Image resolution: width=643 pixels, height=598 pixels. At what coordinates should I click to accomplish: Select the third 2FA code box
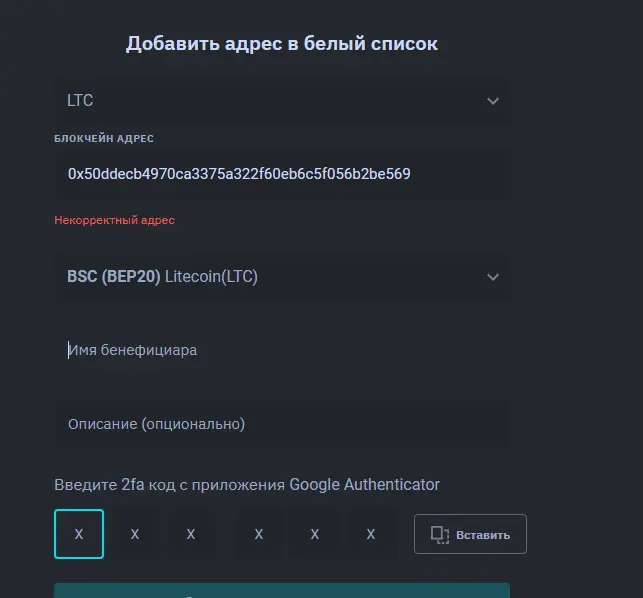pyautogui.click(x=191, y=534)
